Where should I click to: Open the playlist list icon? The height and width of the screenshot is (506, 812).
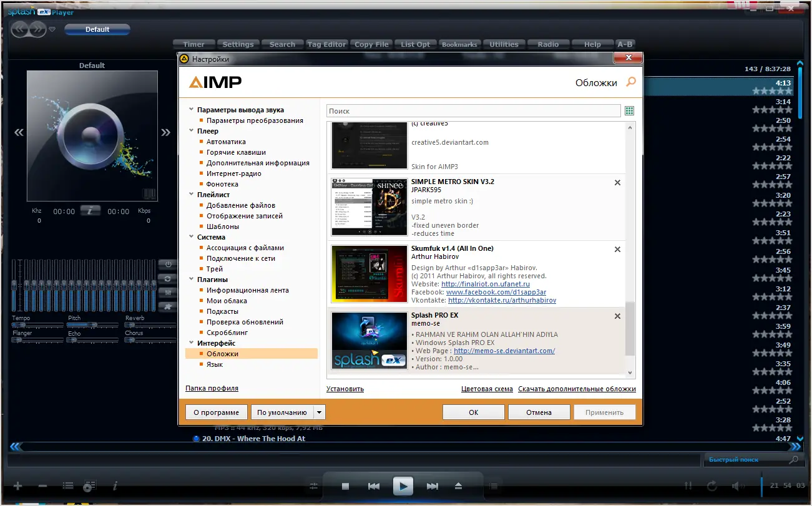click(x=67, y=486)
